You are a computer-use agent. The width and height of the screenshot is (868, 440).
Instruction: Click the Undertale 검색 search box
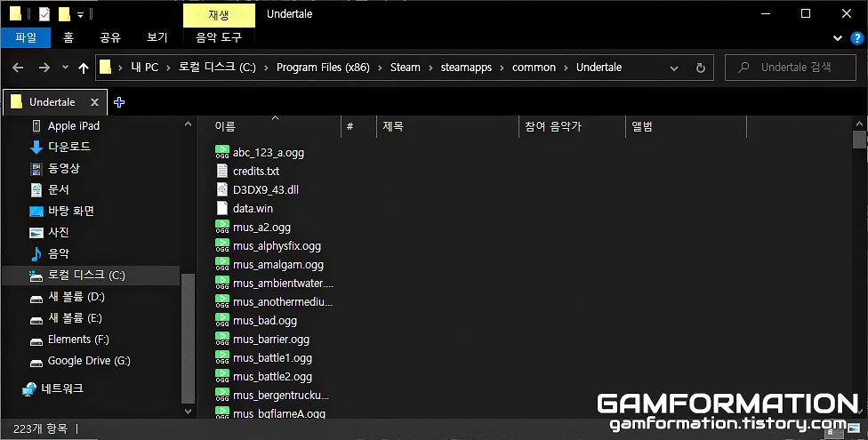[791, 68]
